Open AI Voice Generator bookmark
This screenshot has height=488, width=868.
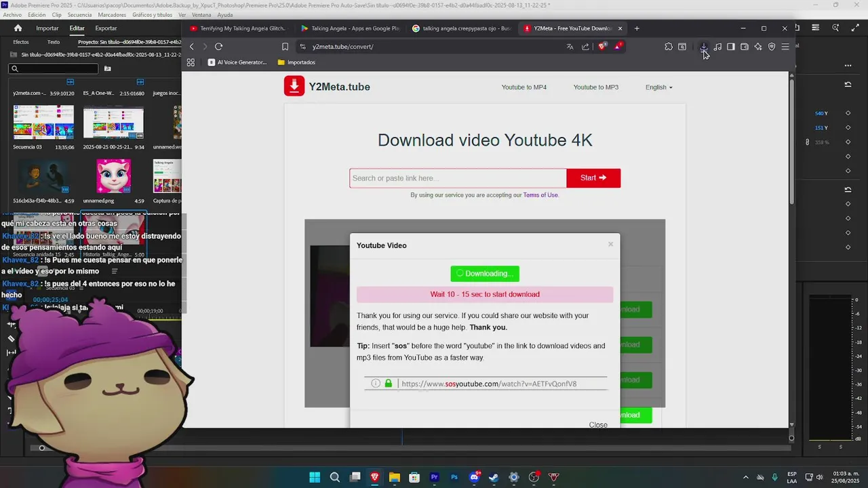(237, 62)
